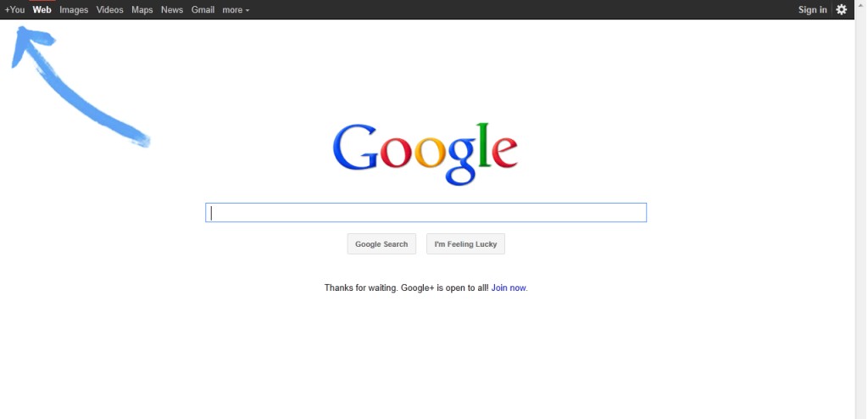Open the +You link in navigation bar

click(15, 10)
